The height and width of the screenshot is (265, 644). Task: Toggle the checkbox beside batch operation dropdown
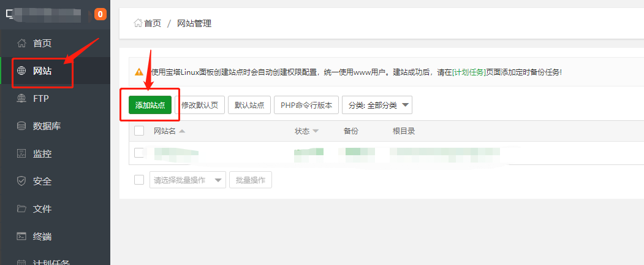[139, 180]
